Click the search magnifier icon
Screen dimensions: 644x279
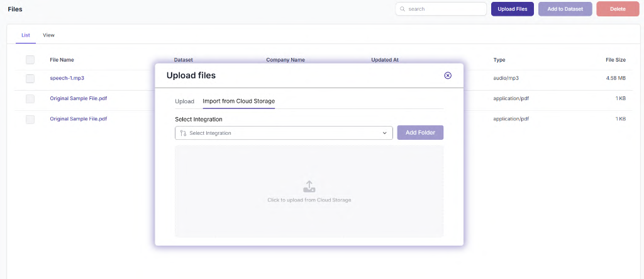point(402,9)
